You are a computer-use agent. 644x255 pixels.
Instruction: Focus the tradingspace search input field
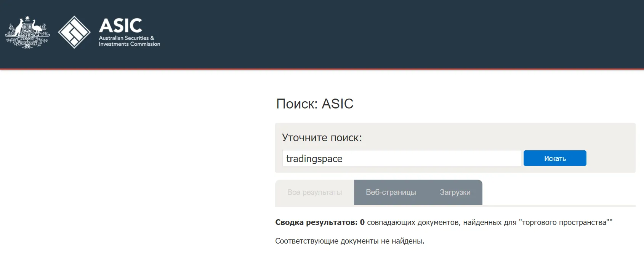[401, 158]
